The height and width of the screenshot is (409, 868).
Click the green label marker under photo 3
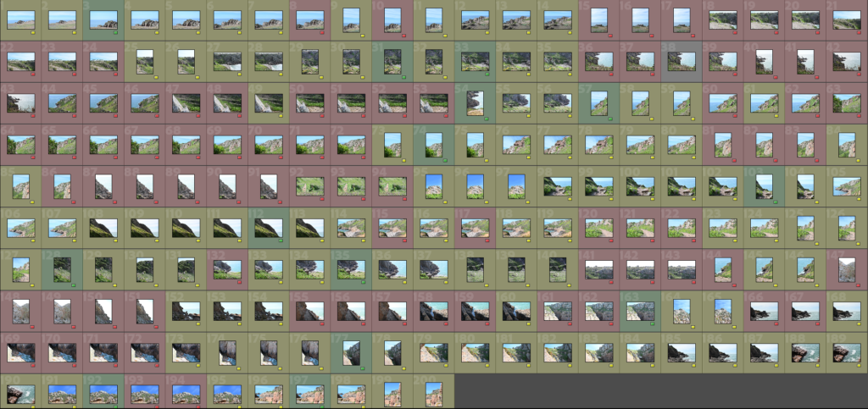115,32
